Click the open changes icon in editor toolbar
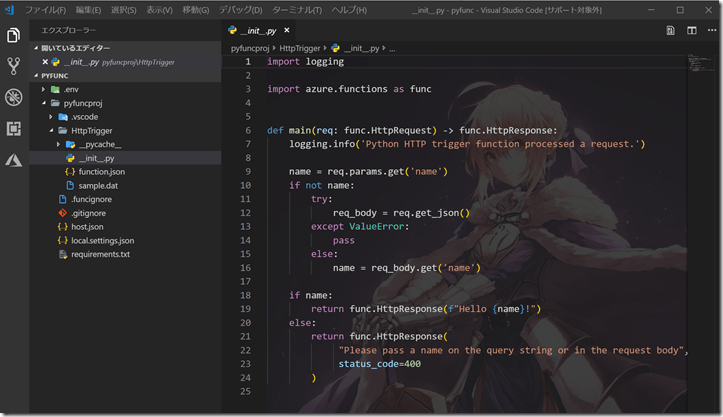This screenshot has height=417, width=723. [x=670, y=30]
